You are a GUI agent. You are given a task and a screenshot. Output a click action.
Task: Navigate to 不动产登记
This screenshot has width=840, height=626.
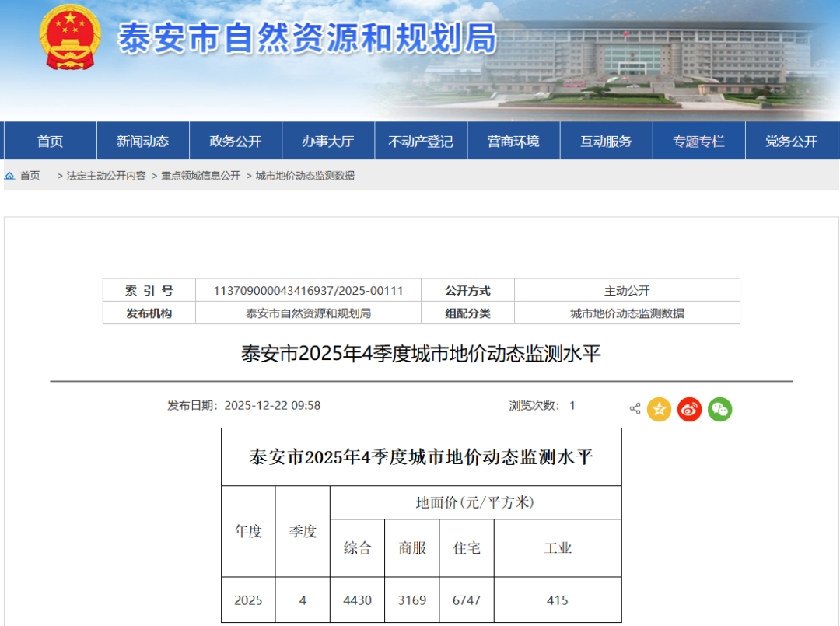point(420,141)
